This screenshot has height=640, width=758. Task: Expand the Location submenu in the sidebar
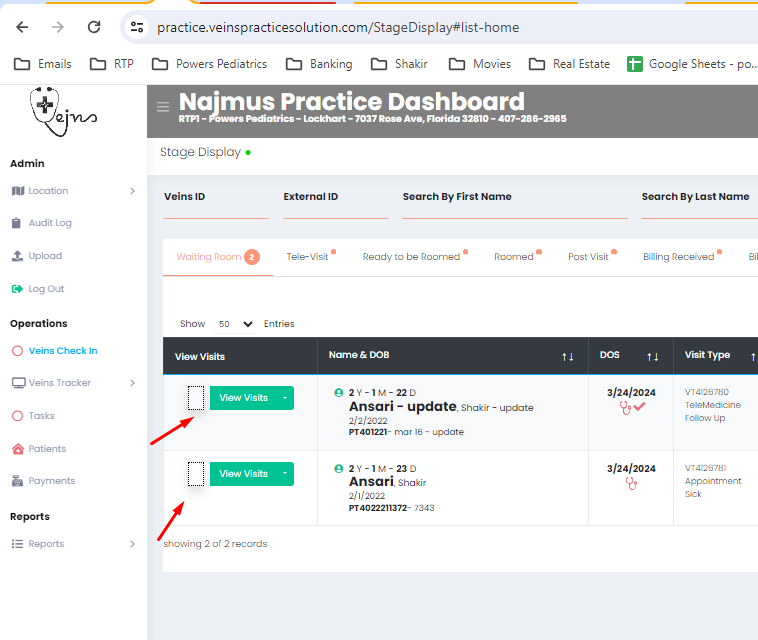[132, 191]
